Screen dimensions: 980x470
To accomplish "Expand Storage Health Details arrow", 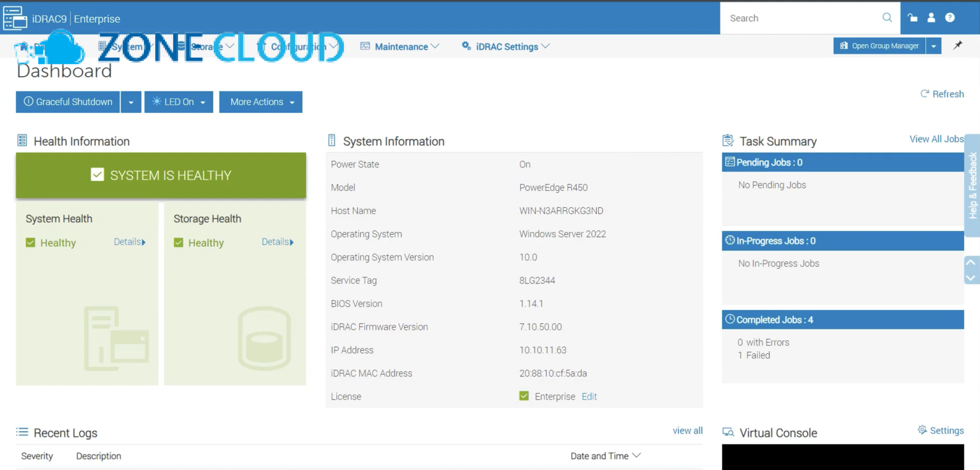I will pos(292,242).
